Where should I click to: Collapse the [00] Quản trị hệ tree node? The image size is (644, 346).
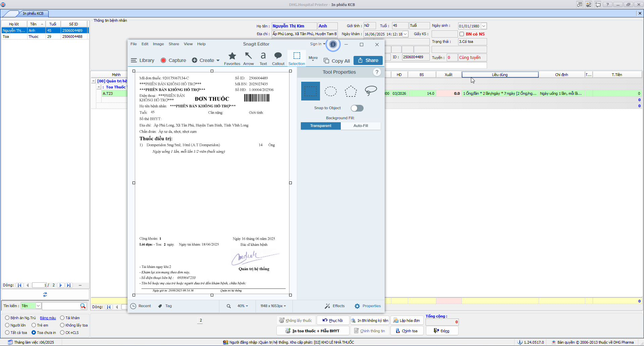(94, 81)
